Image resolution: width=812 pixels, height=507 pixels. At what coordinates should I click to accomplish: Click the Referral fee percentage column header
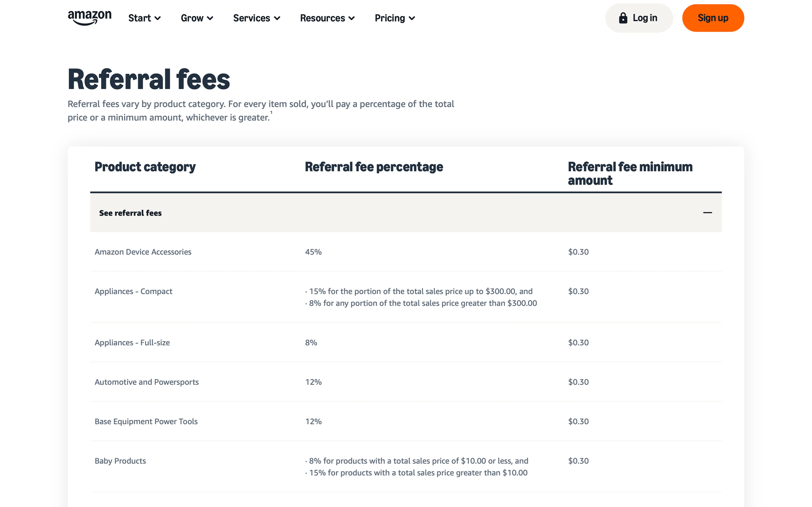coord(374,167)
